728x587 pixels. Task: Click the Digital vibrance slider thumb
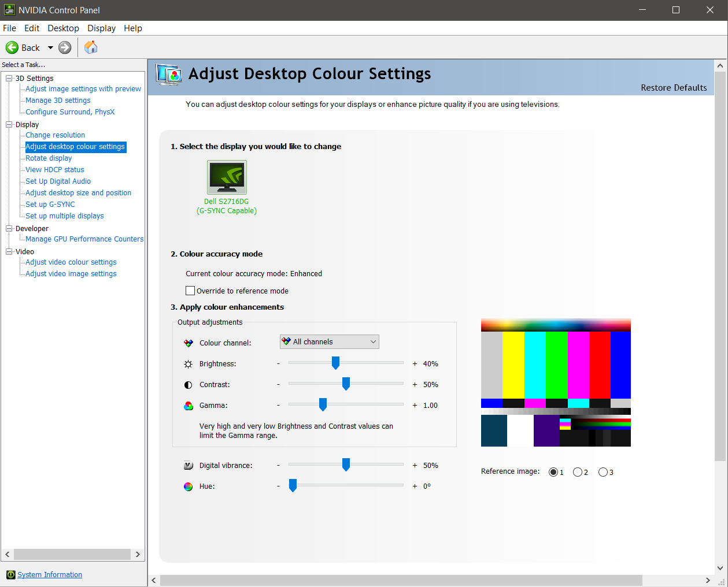click(x=346, y=465)
